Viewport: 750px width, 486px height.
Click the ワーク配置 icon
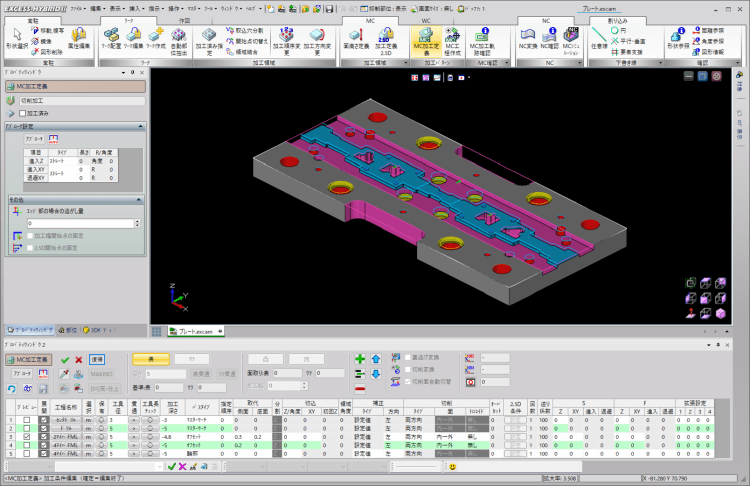coord(111,38)
